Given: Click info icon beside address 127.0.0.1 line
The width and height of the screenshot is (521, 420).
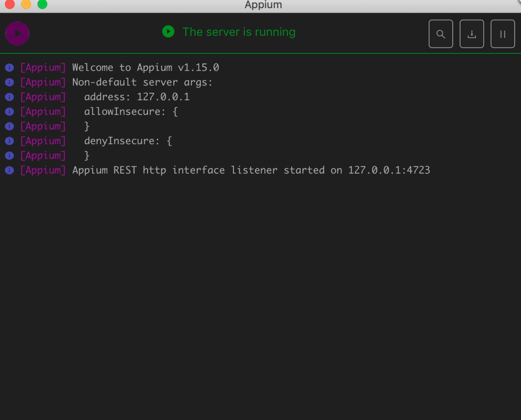Looking at the screenshot, I should point(9,97).
